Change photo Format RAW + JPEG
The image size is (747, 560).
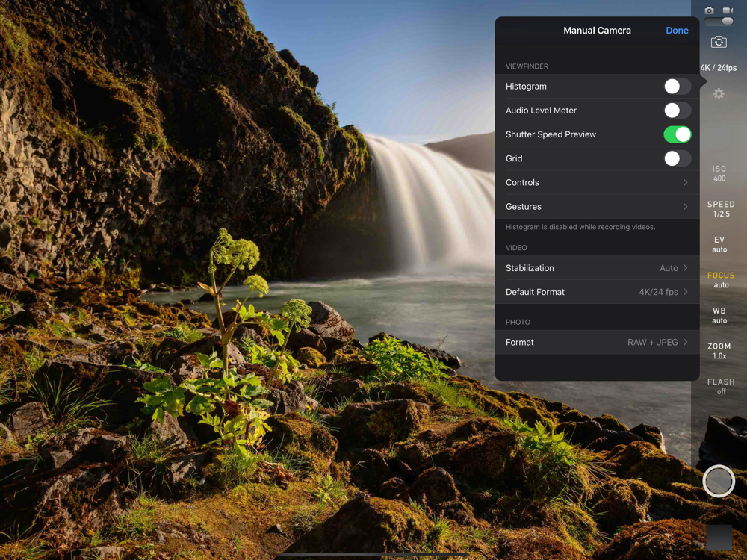597,343
